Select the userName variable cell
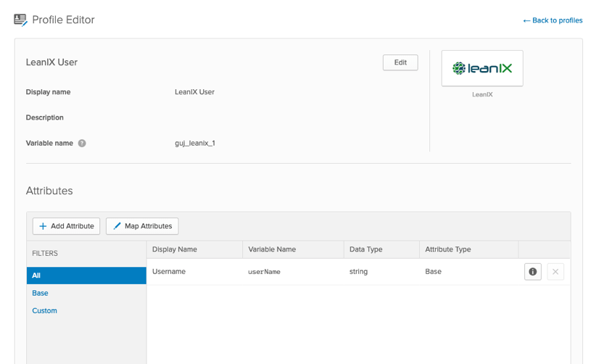The image size is (596, 364). [x=264, y=272]
